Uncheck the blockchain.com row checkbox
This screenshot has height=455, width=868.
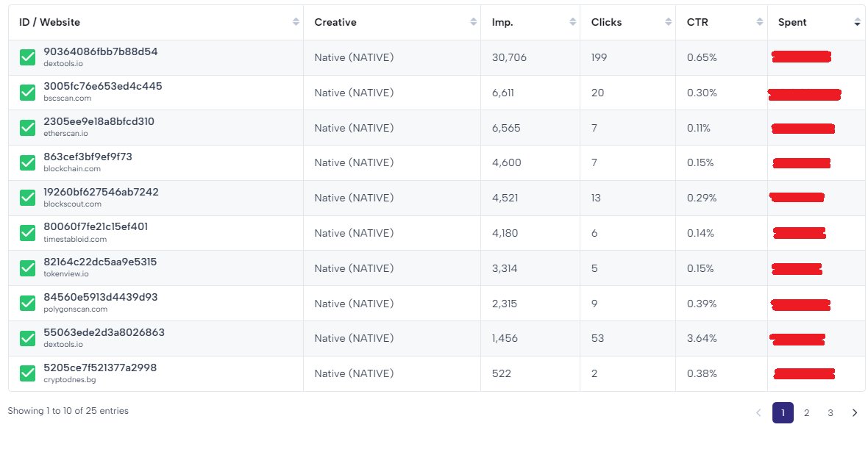28,162
